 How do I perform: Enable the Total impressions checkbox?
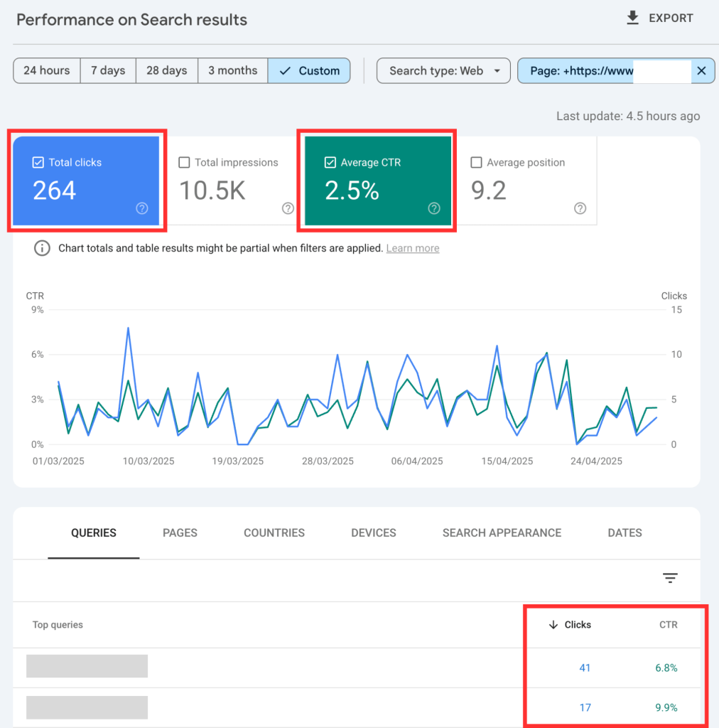click(x=184, y=163)
